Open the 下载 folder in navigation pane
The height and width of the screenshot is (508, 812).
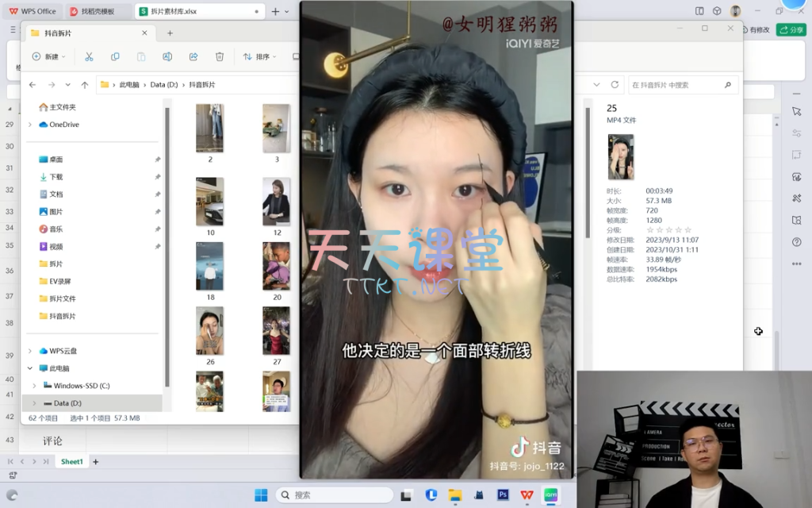[x=56, y=177]
